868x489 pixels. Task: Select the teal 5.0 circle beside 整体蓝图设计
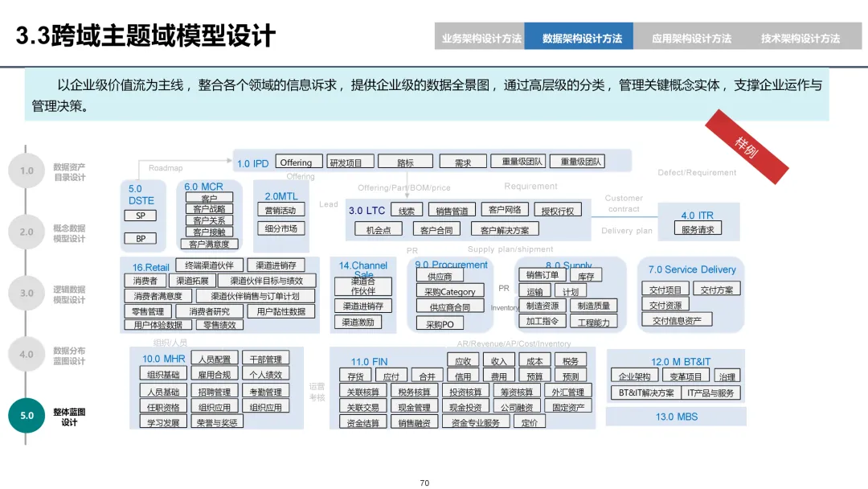click(27, 415)
